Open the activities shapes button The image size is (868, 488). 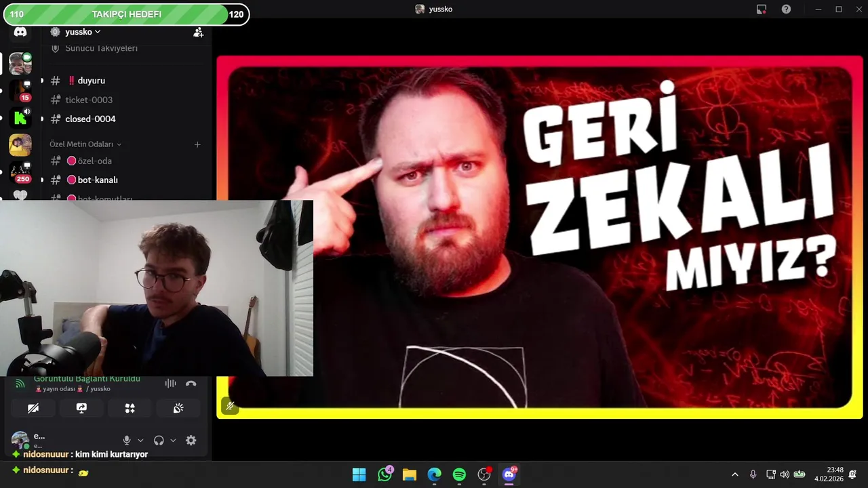[x=130, y=408]
